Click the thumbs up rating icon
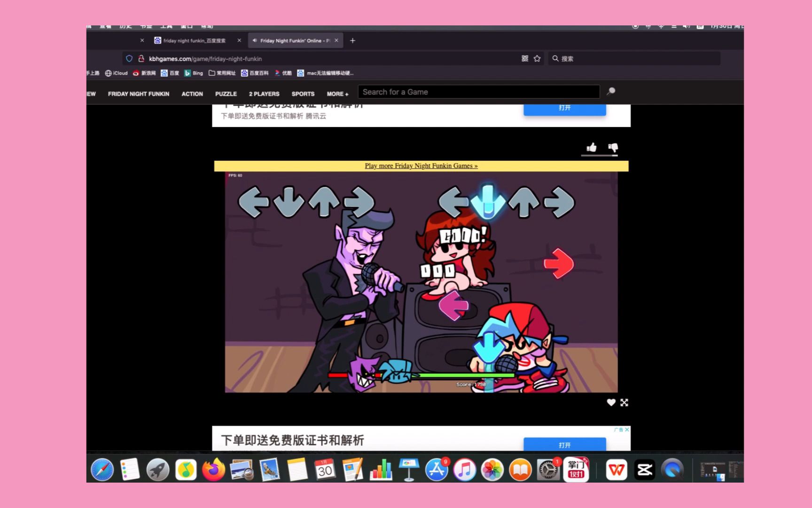This screenshot has width=812, height=508. (x=592, y=148)
